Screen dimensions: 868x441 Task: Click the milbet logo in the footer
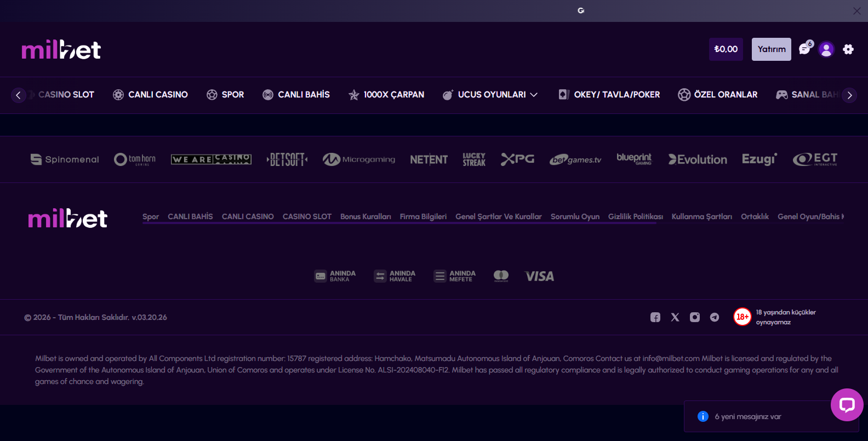[x=68, y=218]
